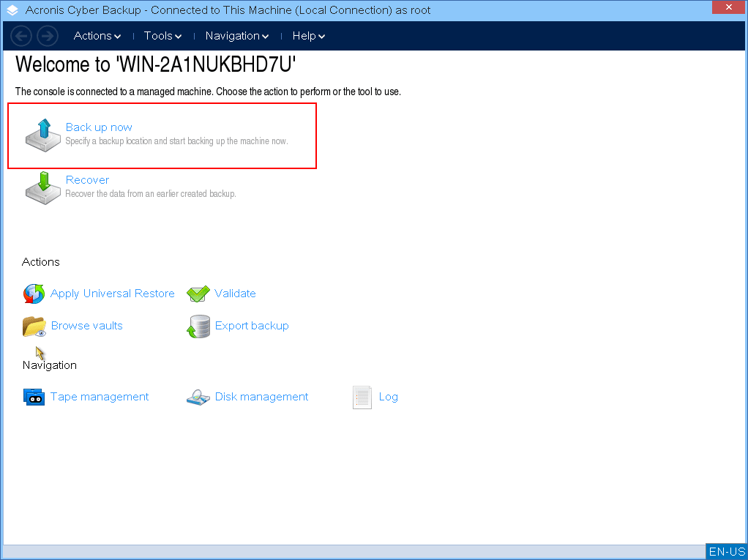Open the Actions dropdown menu
Screen dimensions: 748x560
97,36
